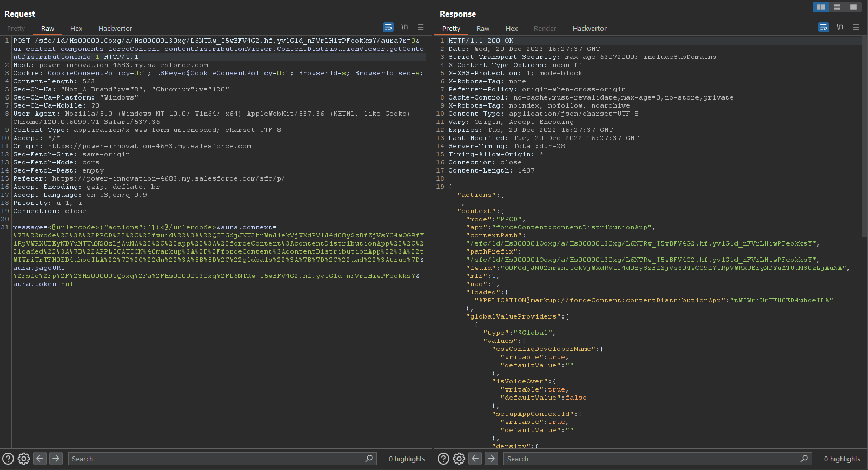Select the combined tabbed layout icon

(x=853, y=7)
